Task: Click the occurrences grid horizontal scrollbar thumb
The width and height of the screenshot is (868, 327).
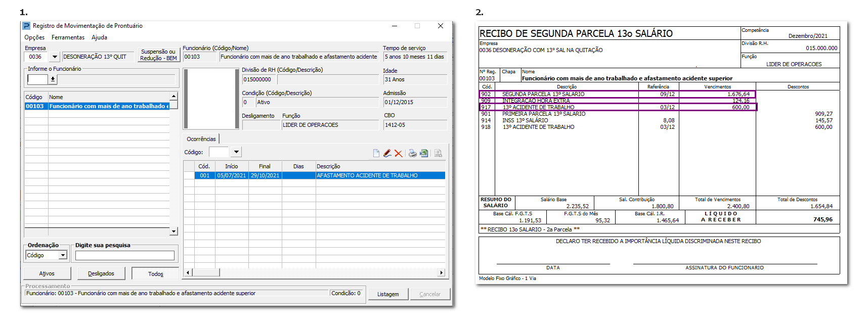Action: (206, 272)
